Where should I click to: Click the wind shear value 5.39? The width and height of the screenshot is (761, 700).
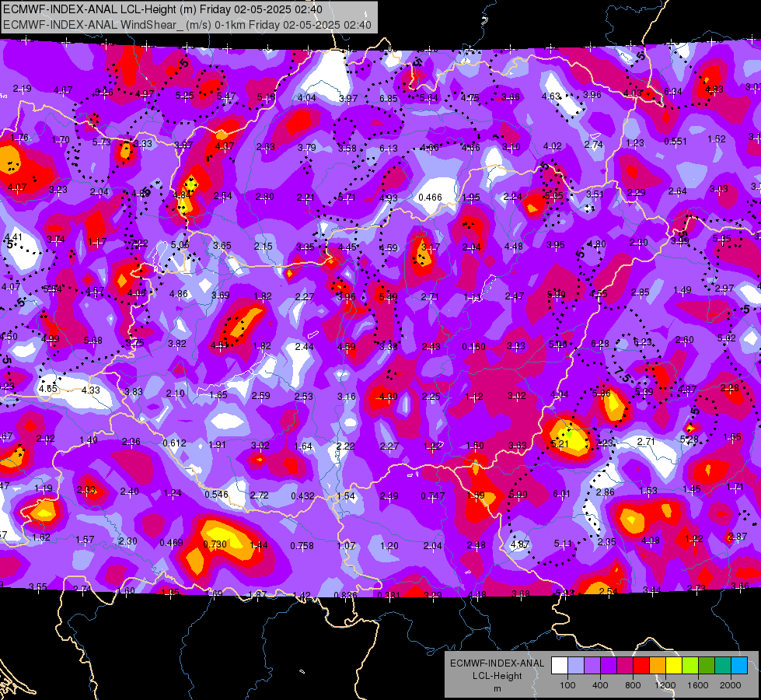(644, 391)
